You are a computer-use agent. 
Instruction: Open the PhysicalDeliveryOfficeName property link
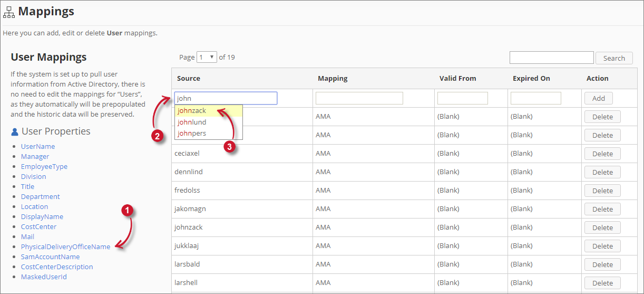pos(66,246)
